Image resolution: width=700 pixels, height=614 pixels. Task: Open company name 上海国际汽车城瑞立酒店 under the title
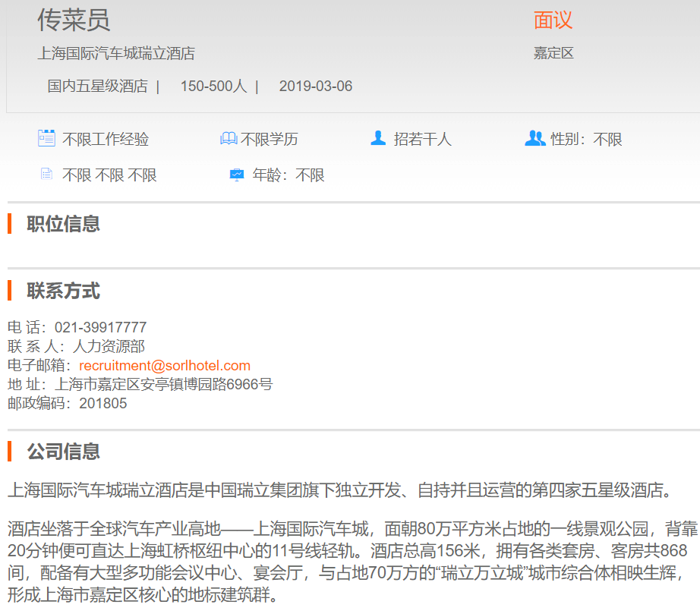[116, 53]
